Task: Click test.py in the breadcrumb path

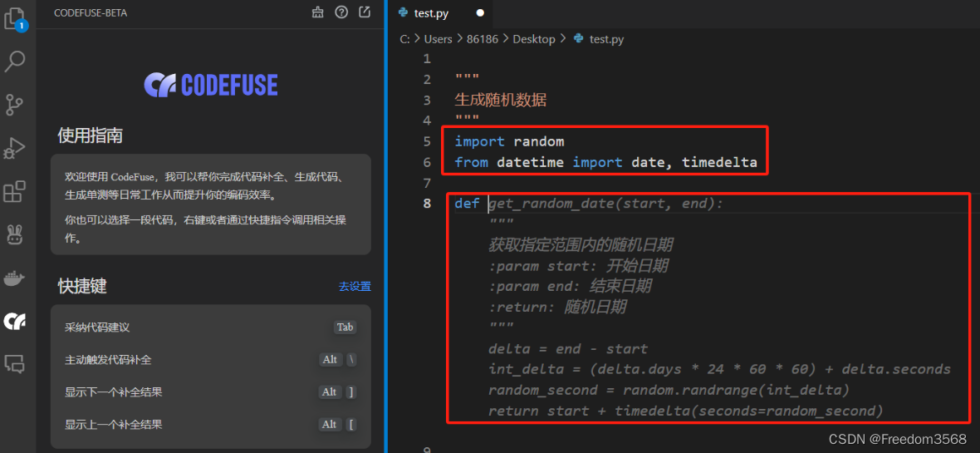Action: point(607,39)
